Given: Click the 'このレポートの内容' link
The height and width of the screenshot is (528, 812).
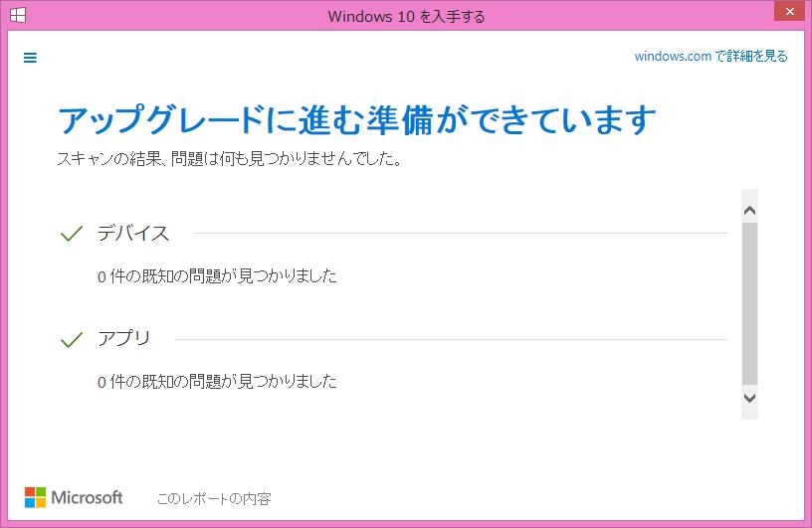Looking at the screenshot, I should tap(214, 498).
